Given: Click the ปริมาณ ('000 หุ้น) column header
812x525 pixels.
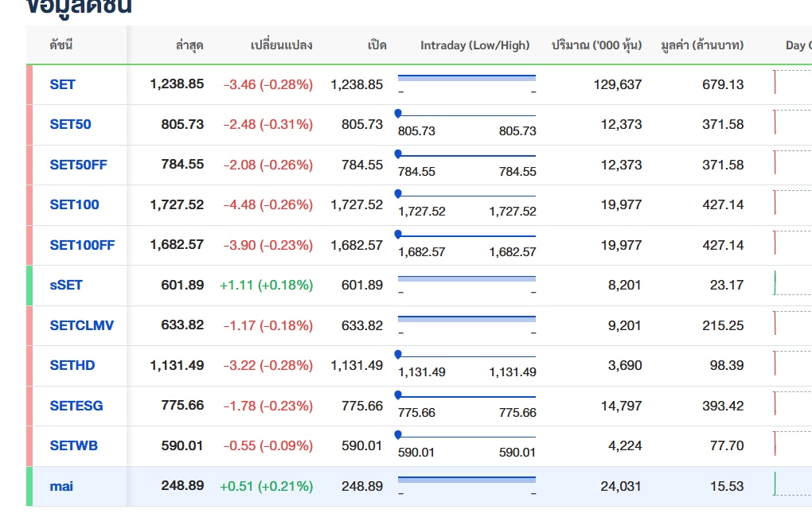Looking at the screenshot, I should [x=596, y=45].
